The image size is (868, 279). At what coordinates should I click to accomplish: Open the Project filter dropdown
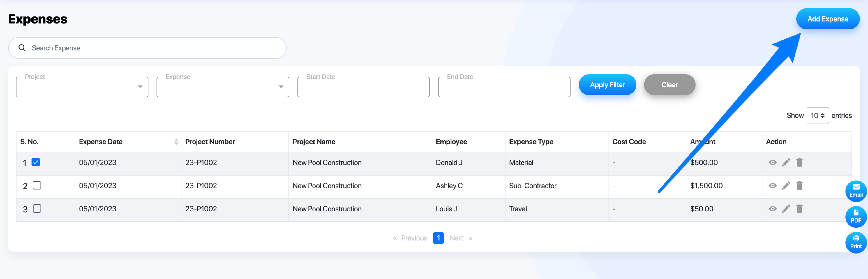[82, 87]
